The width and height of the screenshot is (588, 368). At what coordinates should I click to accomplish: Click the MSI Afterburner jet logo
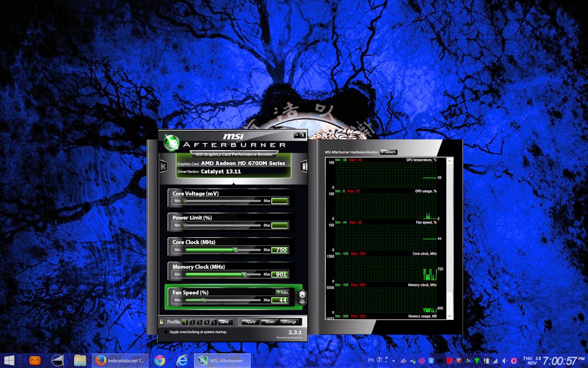click(x=171, y=143)
